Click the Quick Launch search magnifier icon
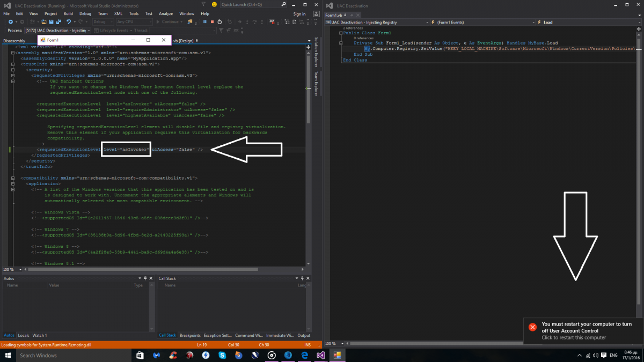The height and width of the screenshot is (362, 644). point(283,4)
